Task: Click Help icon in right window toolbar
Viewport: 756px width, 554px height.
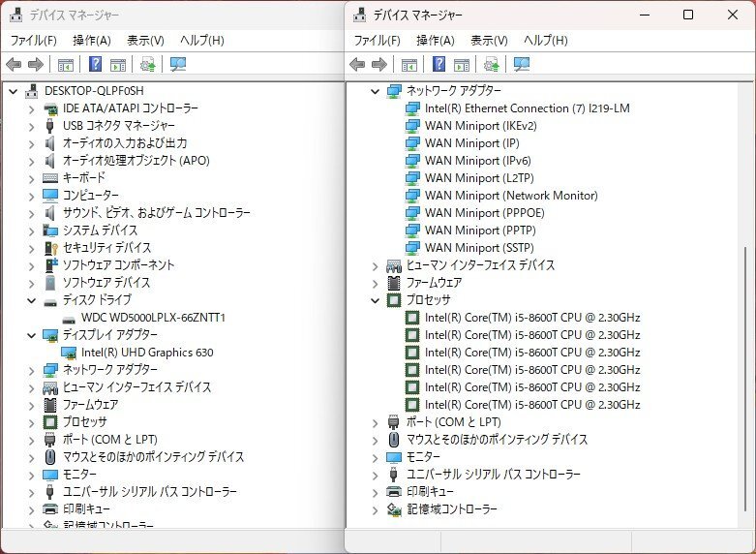Action: pos(438,64)
